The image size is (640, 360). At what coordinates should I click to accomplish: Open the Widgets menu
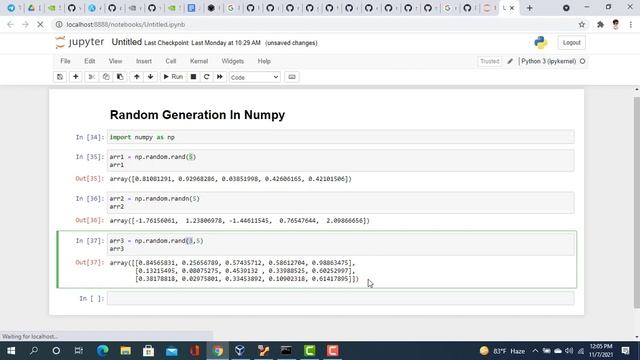[x=233, y=61]
